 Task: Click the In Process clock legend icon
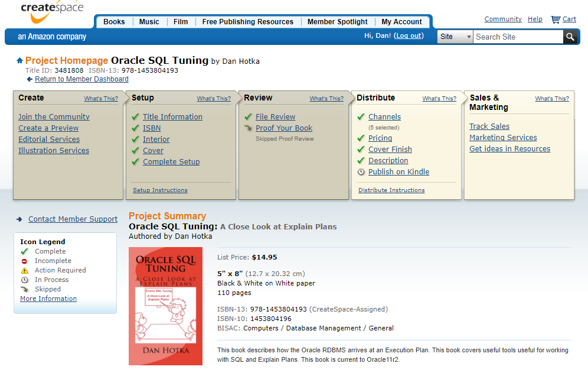[24, 280]
